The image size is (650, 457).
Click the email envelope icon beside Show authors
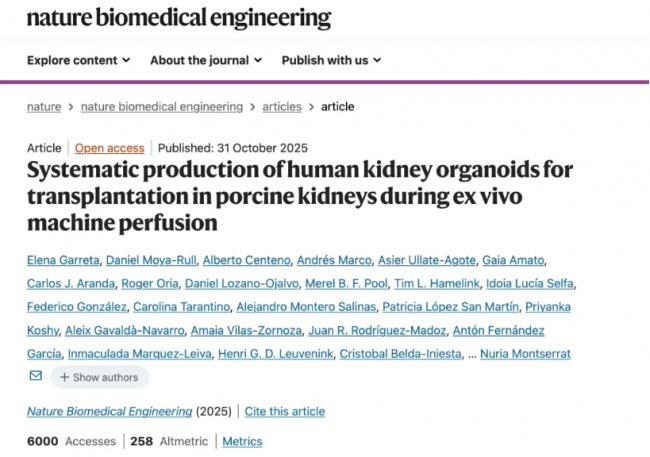pyautogui.click(x=36, y=377)
